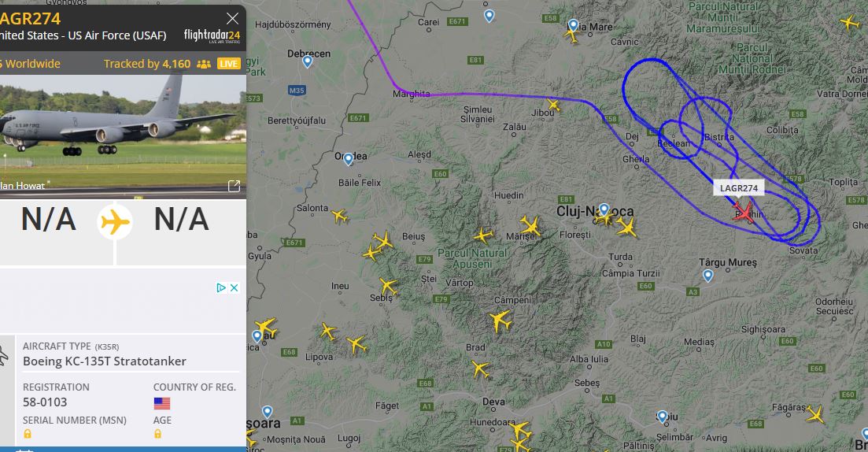Screen dimensions: 868x452
Task: Click the LIVE status badge
Action: pos(229,64)
